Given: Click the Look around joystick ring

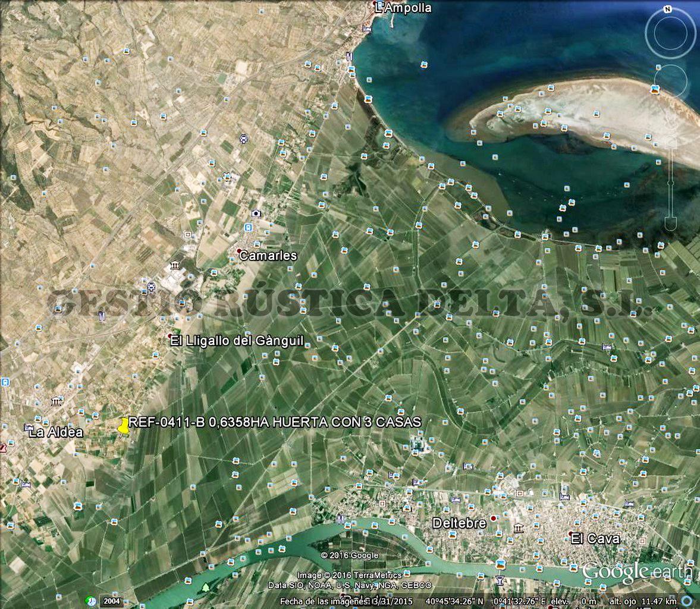Looking at the screenshot, I should 670,33.
